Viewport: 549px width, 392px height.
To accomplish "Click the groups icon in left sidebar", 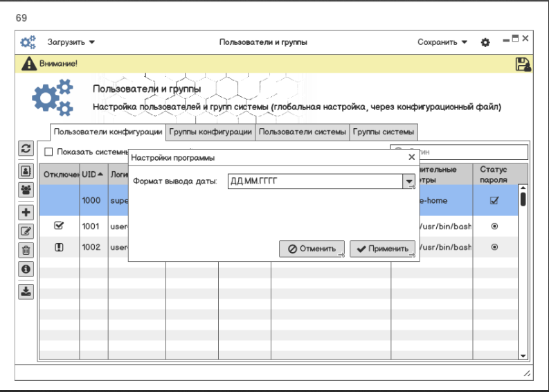I will [25, 190].
